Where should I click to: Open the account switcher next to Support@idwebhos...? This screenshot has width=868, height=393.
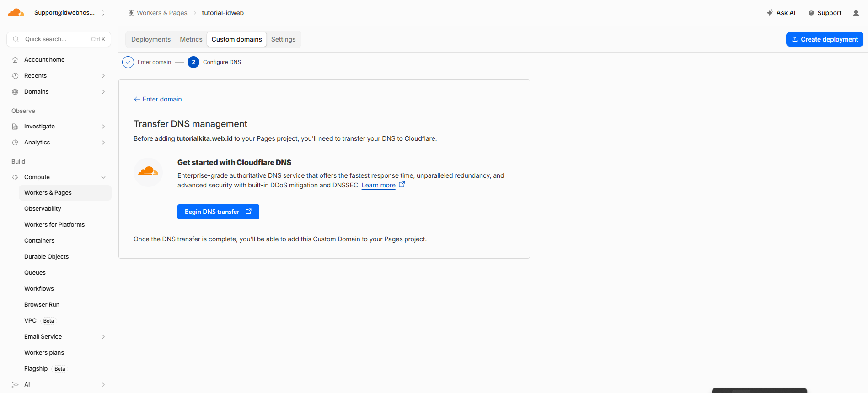click(x=103, y=13)
